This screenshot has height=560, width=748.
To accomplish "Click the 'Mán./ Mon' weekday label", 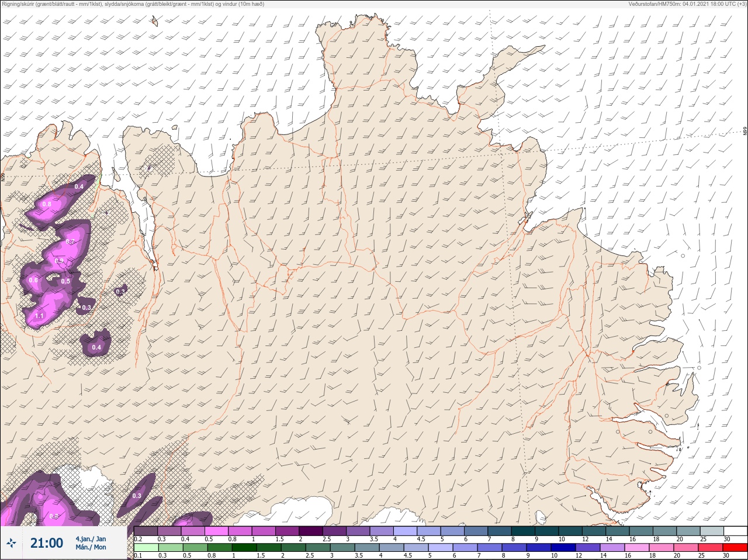I will click(x=91, y=547).
